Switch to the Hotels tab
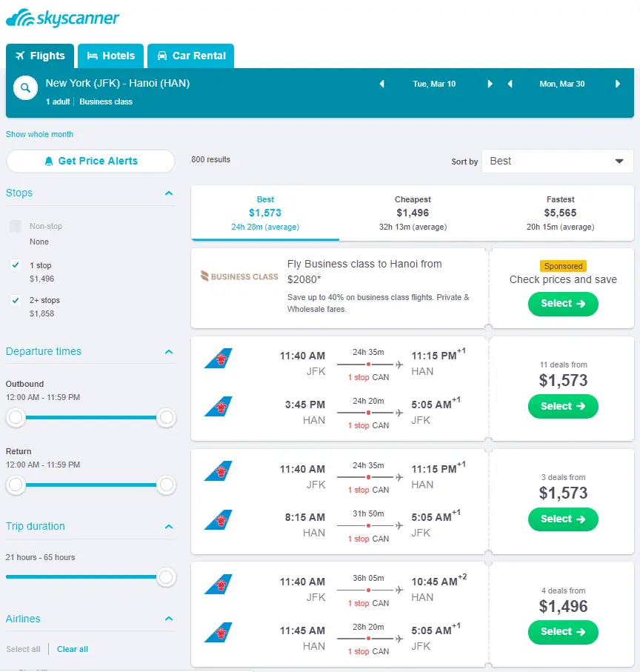The height and width of the screenshot is (672, 640). [x=111, y=56]
